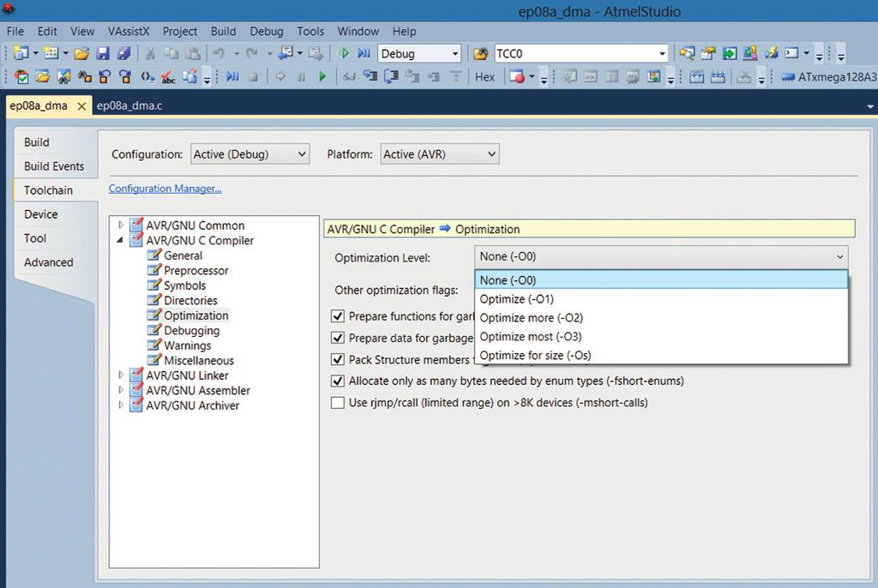878x588 pixels.
Task: Close the ep08a_dma properties tab
Action: pyautogui.click(x=81, y=105)
